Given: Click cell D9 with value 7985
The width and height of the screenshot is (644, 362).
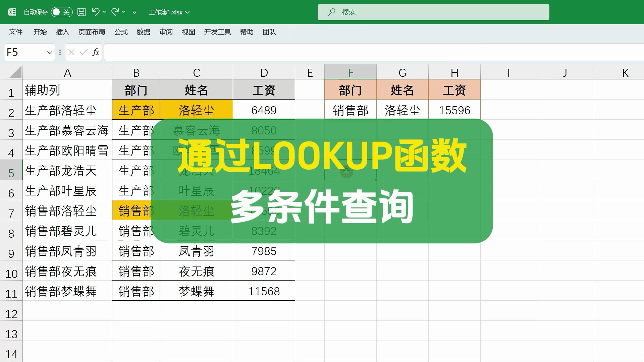Looking at the screenshot, I should [264, 251].
